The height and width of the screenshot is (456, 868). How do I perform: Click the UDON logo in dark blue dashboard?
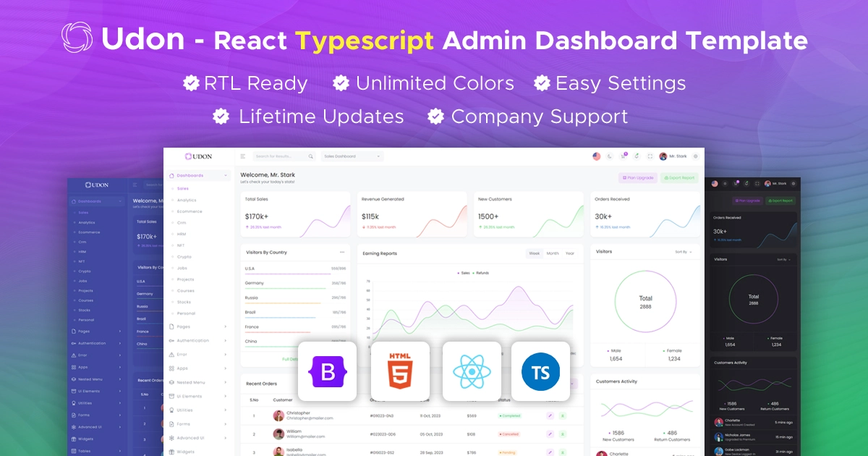tap(97, 185)
